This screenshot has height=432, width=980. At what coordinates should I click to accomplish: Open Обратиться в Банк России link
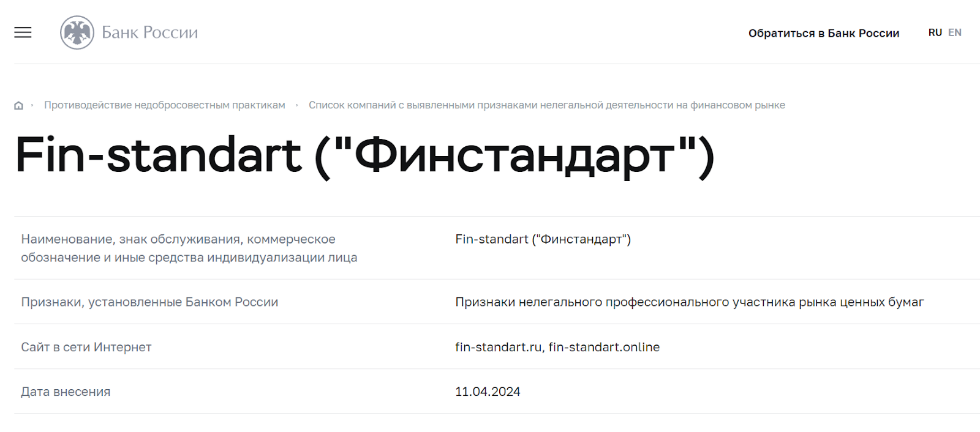pos(824,33)
